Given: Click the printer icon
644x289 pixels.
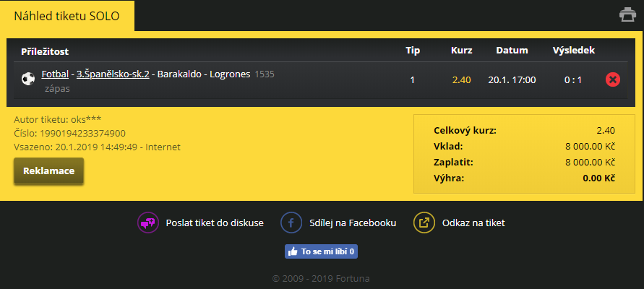Looking at the screenshot, I should [627, 14].
